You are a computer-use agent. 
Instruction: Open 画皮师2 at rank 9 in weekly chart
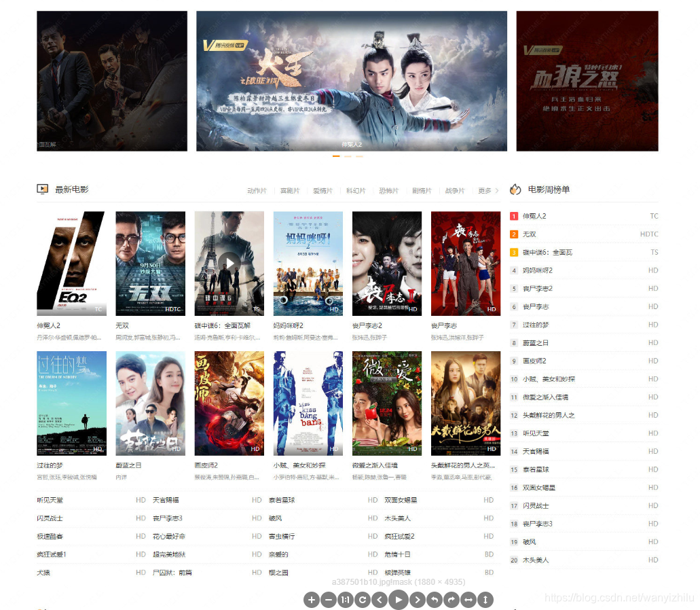534,361
